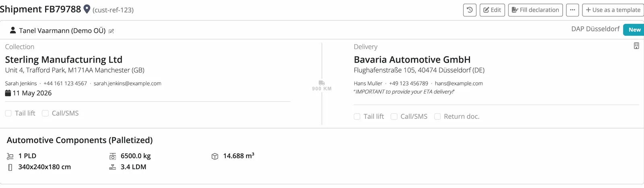
Task: Click the building icon in Delivery section
Action: (636, 46)
